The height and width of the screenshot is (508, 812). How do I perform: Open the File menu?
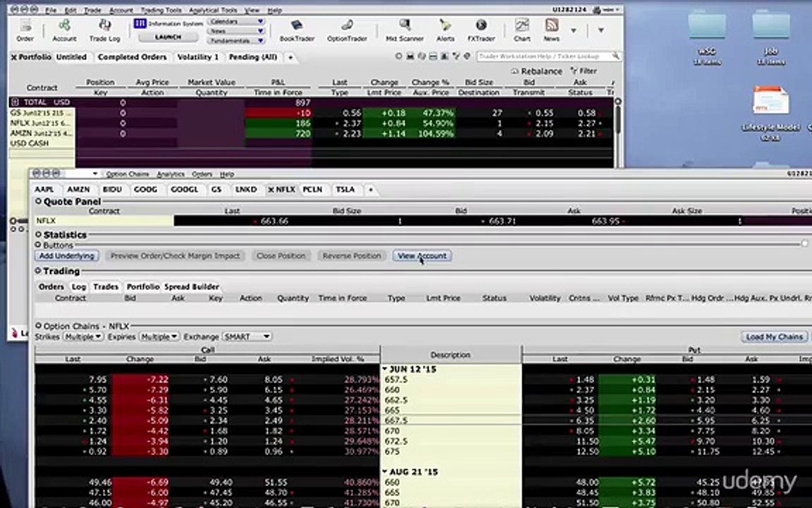tap(51, 10)
